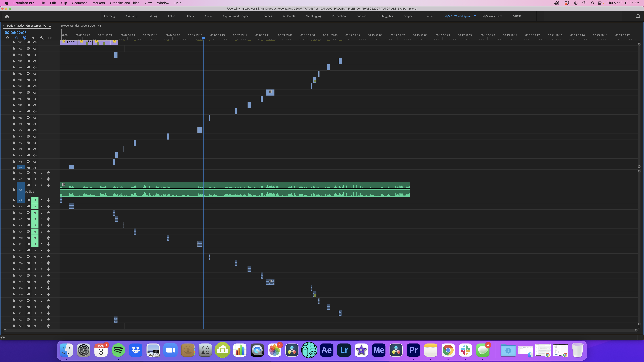This screenshot has width=644, height=362.
Task: Switch to the Color workspace
Action: click(x=171, y=16)
